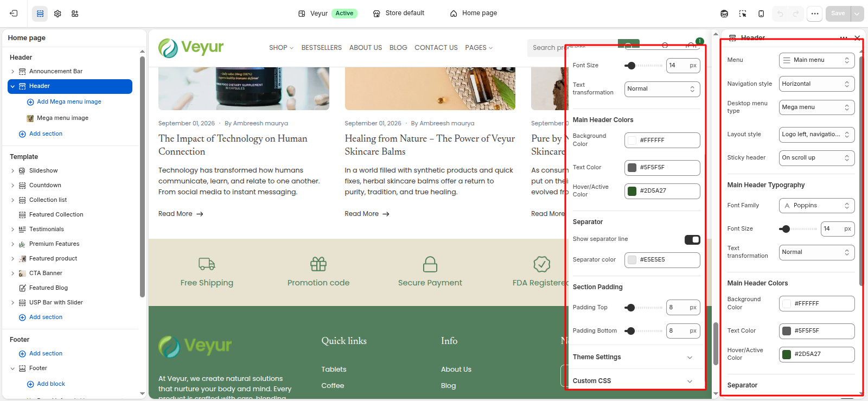Click the Promotion code gift icon
Image resolution: width=868 pixels, height=401 pixels.
(318, 264)
